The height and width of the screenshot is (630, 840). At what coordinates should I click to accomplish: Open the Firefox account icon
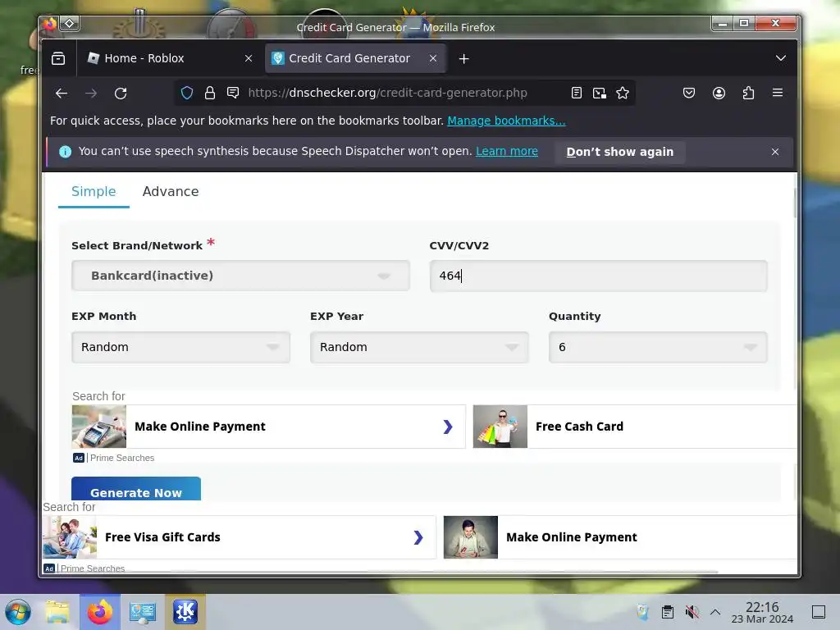pos(719,94)
